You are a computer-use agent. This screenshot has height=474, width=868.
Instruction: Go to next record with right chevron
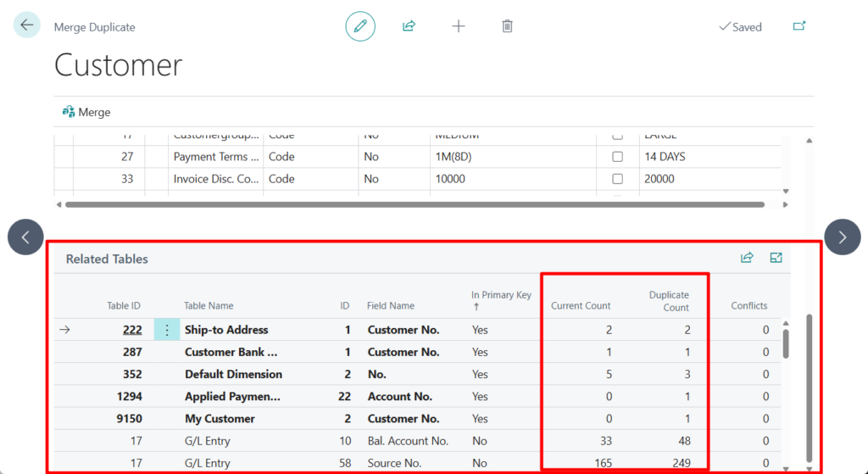[842, 237]
